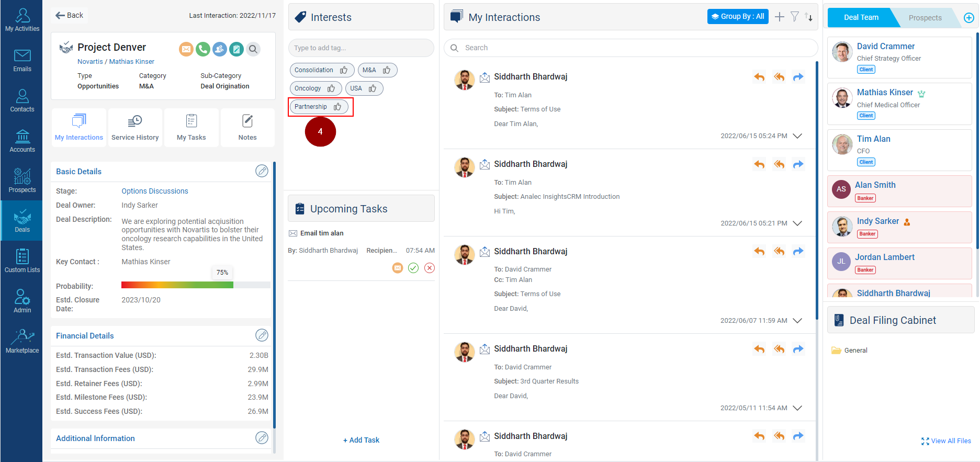Click the tag input field in Interests
The image size is (980, 462).
click(361, 48)
